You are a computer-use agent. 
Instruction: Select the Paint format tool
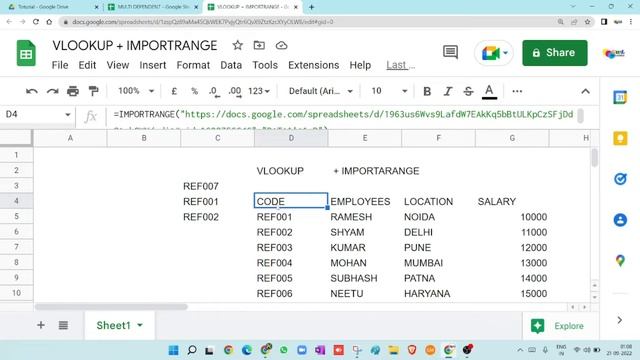coord(93,91)
